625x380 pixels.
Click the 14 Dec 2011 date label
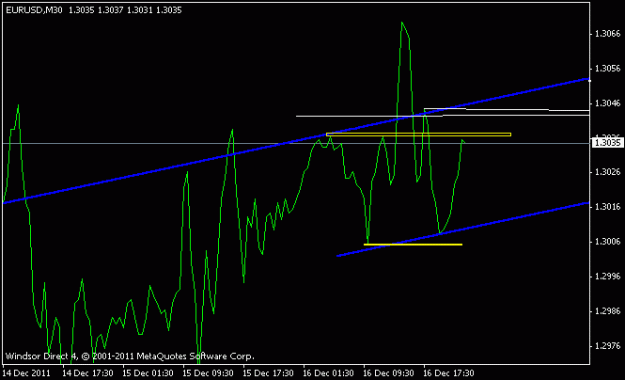26,373
